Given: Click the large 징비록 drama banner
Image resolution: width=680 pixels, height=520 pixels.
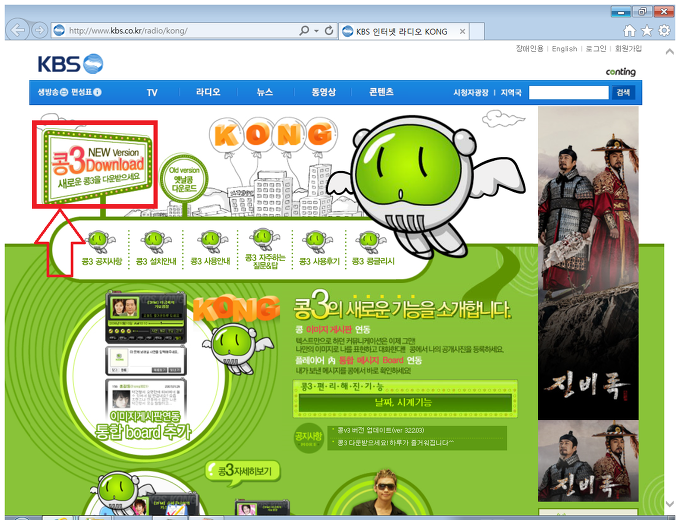Looking at the screenshot, I should 588,263.
